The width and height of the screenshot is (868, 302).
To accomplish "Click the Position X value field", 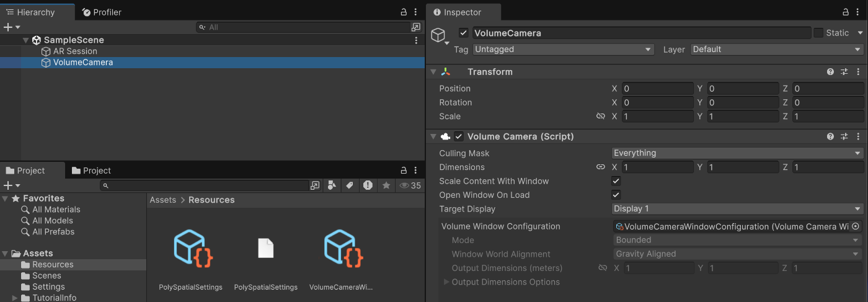I will point(658,89).
